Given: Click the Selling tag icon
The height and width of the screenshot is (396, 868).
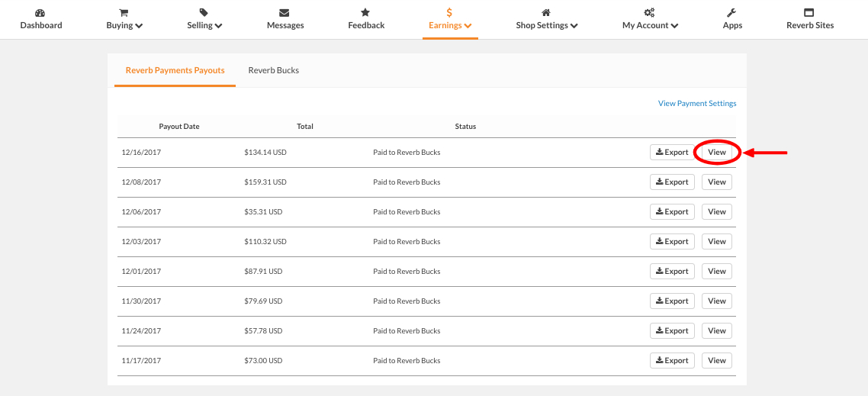Looking at the screenshot, I should [x=204, y=13].
